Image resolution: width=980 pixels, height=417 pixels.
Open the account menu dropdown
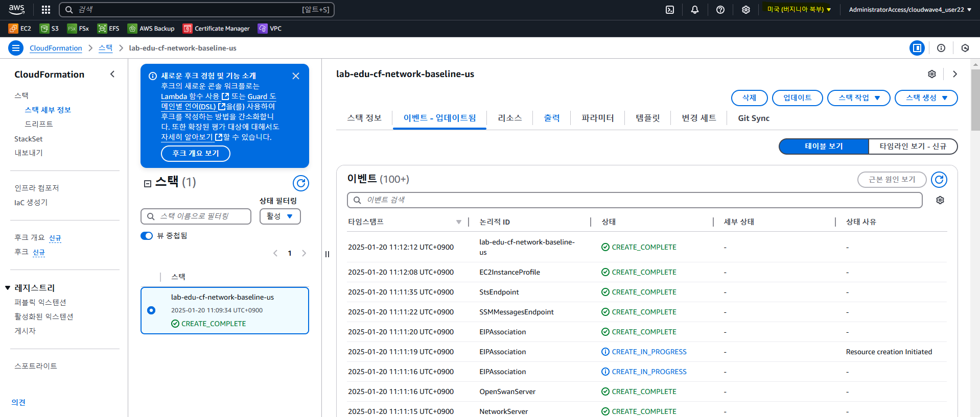(910, 10)
